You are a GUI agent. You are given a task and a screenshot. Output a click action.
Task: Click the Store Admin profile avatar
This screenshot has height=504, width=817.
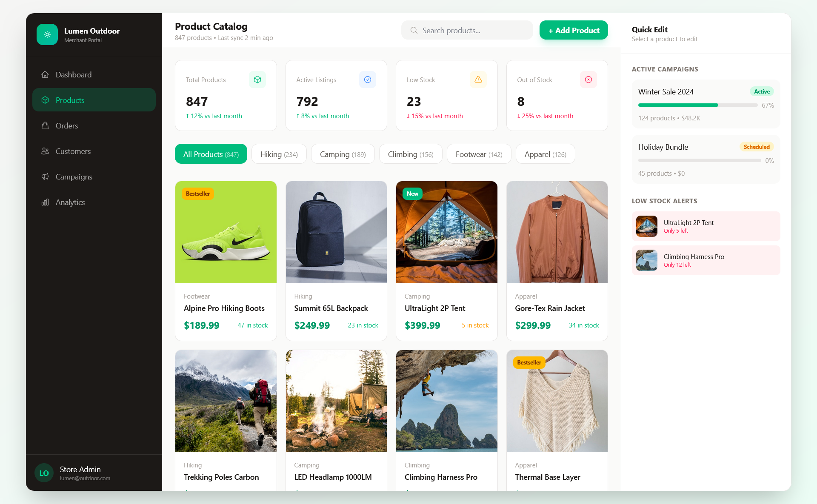tap(44, 473)
